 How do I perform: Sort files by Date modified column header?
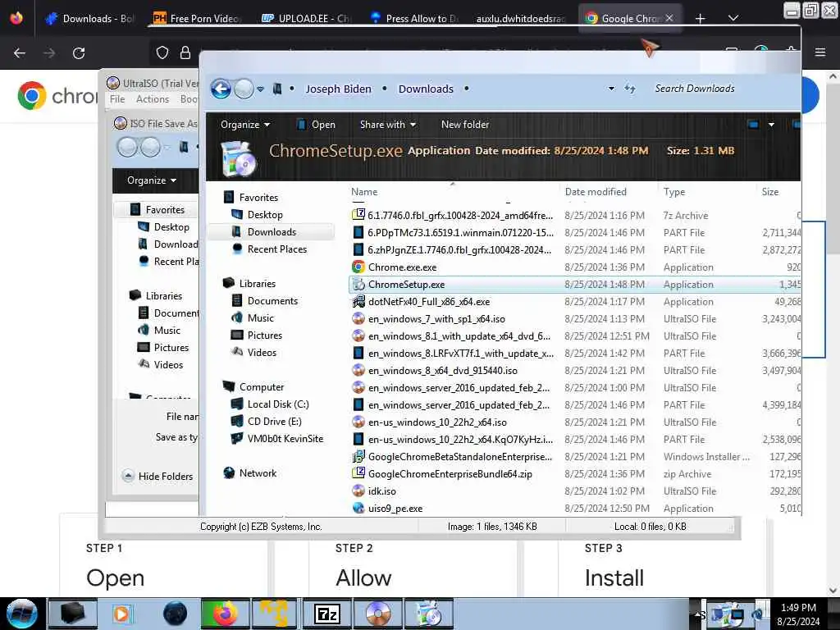[x=596, y=192]
